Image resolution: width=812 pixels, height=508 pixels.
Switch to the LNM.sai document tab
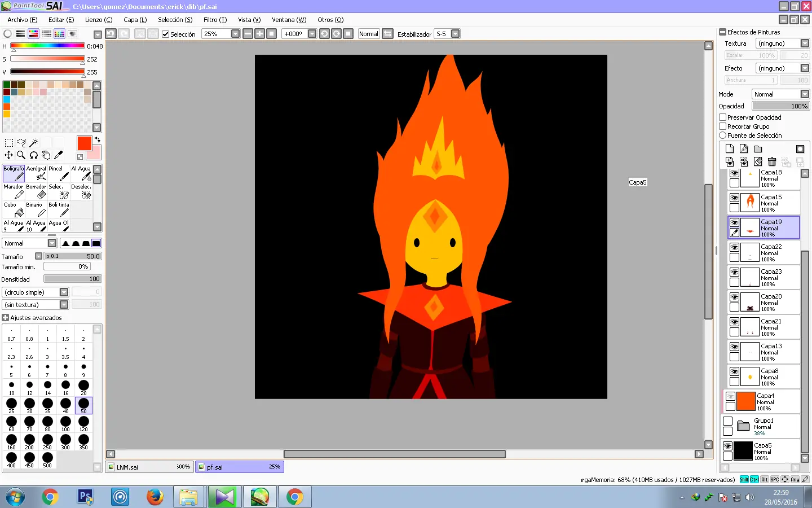click(149, 467)
